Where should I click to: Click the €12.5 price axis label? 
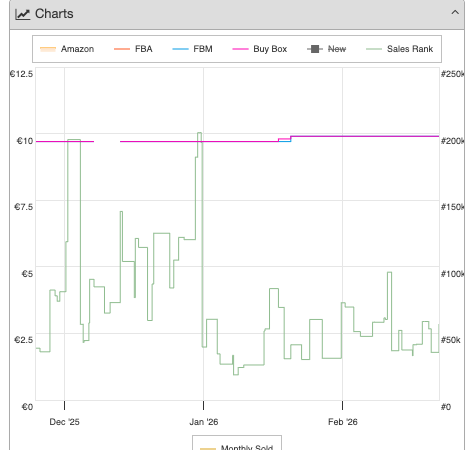pos(21,74)
